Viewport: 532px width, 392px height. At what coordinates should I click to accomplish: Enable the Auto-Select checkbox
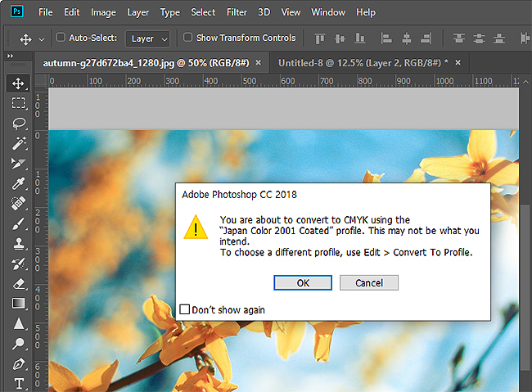pyautogui.click(x=61, y=37)
